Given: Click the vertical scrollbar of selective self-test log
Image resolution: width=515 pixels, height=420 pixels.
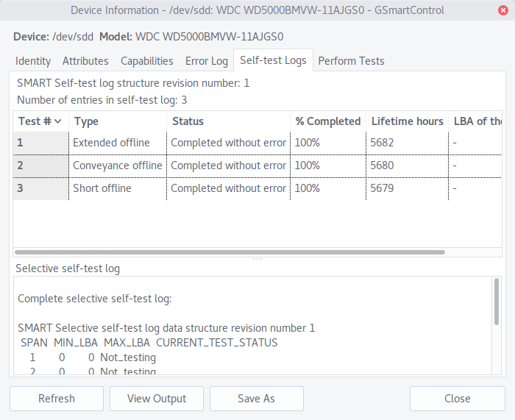Looking at the screenshot, I should point(497,302).
